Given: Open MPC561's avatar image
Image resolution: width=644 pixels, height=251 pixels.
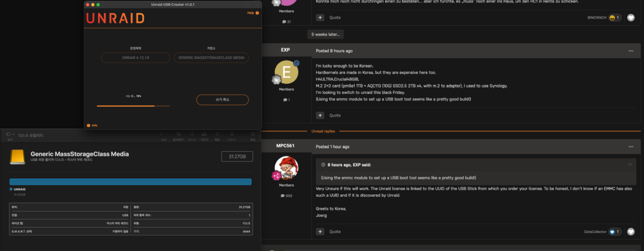Looking at the screenshot, I should point(287,168).
